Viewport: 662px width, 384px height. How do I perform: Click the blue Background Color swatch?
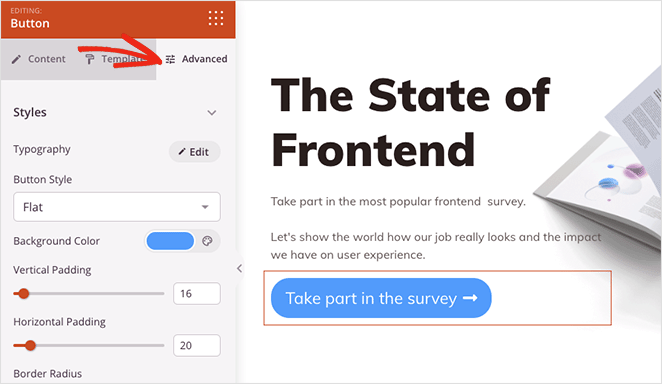(170, 241)
